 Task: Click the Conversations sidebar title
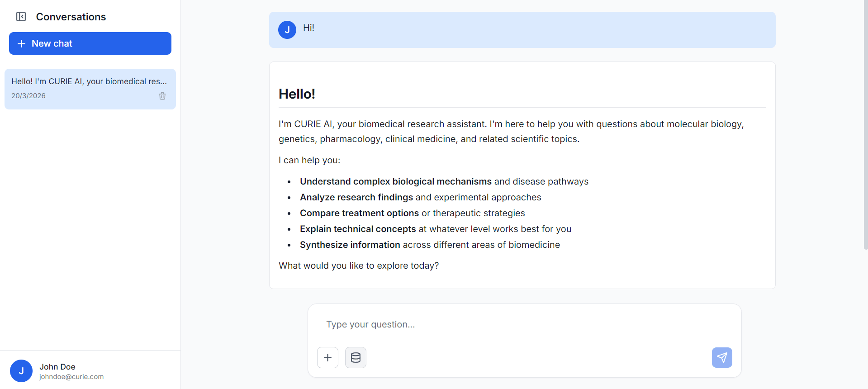[x=71, y=17]
